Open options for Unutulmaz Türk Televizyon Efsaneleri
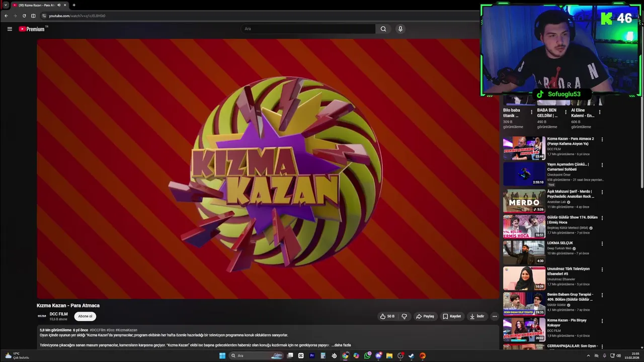This screenshot has height=362, width=644. [x=602, y=269]
